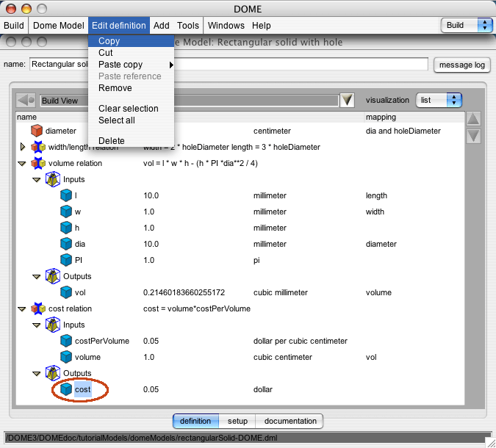Click the Outputs filter icon under volume relation
Screen dimensions: 496x448
click(x=52, y=276)
